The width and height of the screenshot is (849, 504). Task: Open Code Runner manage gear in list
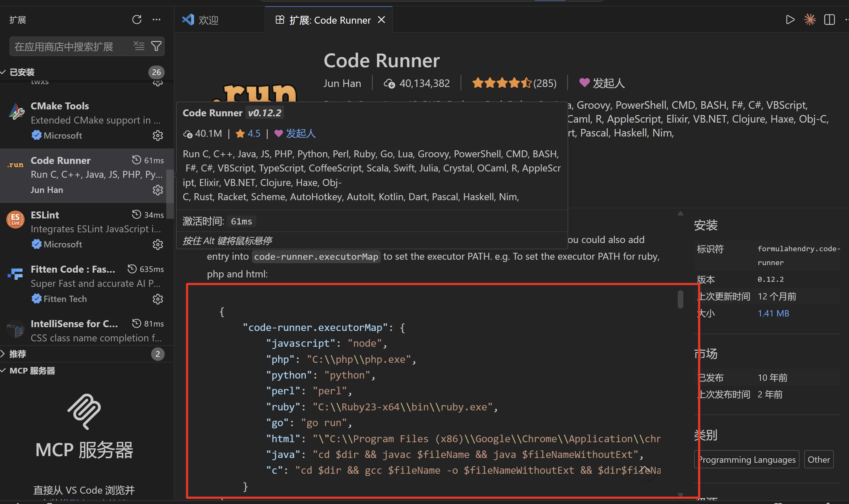(158, 190)
